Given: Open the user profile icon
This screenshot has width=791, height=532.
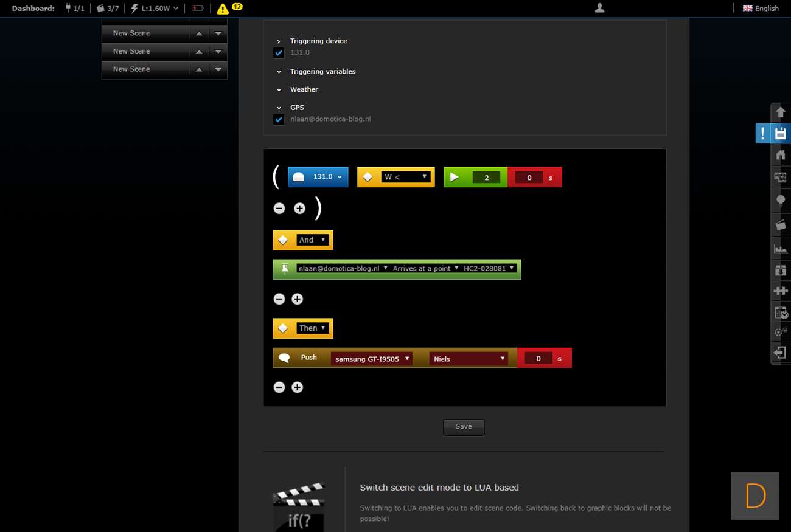Looking at the screenshot, I should (599, 8).
